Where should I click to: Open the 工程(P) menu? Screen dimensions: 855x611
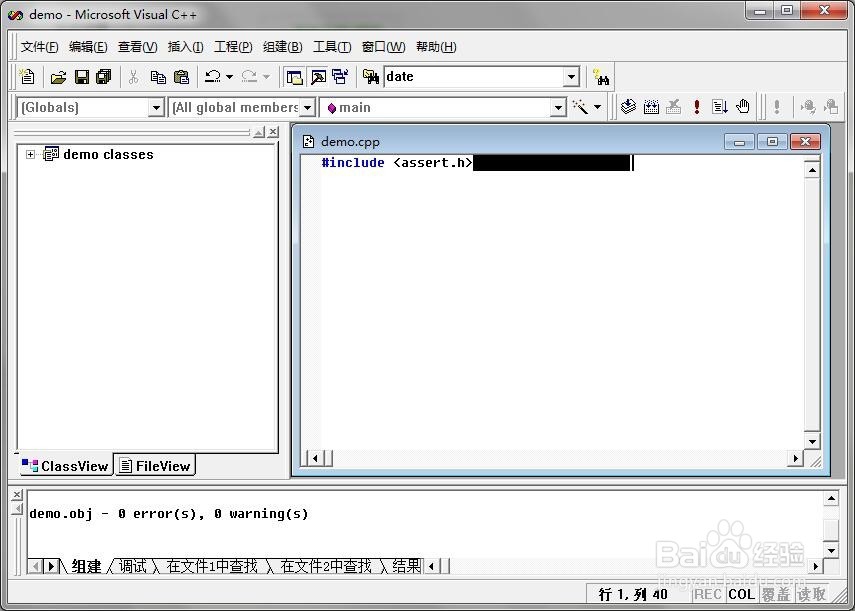(233, 47)
